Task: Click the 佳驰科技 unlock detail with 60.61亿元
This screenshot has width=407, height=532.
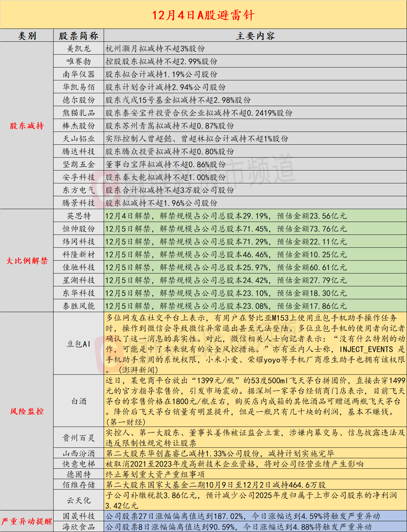Action: pyautogui.click(x=226, y=268)
